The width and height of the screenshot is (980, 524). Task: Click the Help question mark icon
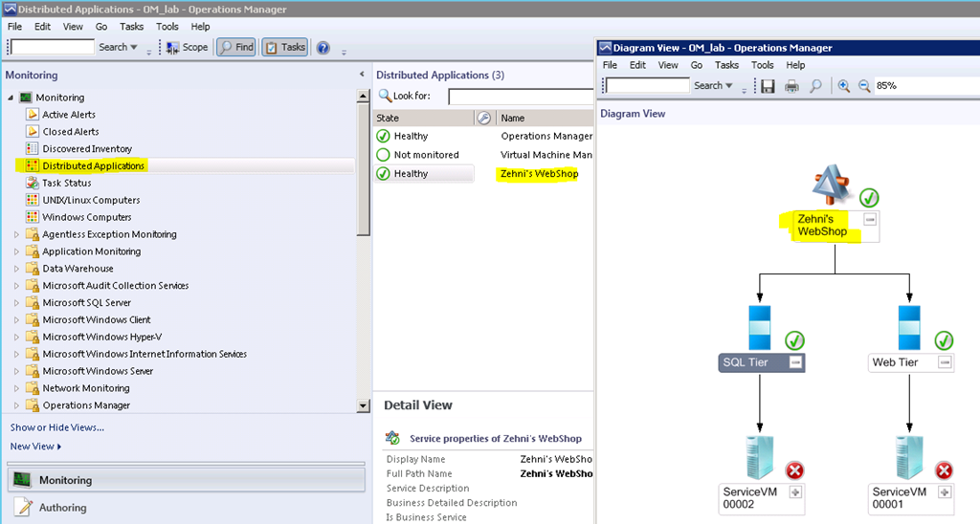coord(323,47)
